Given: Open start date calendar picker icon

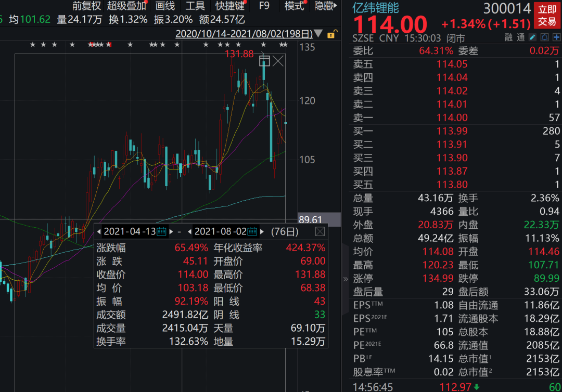Looking at the screenshot, I should tap(162, 231).
